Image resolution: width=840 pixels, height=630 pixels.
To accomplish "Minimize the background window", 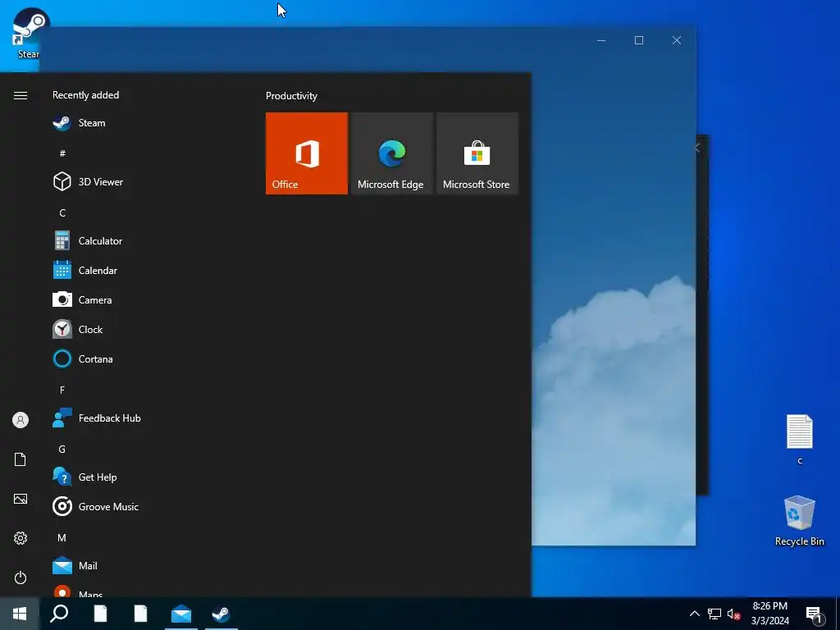I will (601, 40).
